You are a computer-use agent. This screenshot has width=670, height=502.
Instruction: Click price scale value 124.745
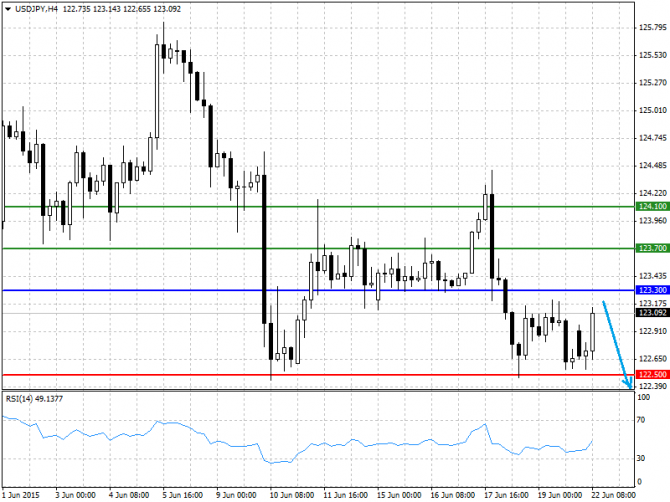click(652, 138)
